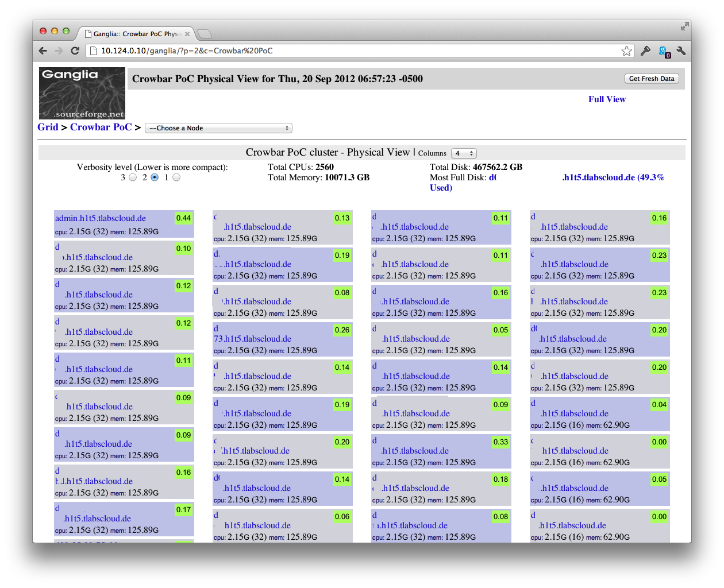This screenshot has height=588, width=724.
Task: Go forward using the browser forward arrow
Action: click(59, 51)
